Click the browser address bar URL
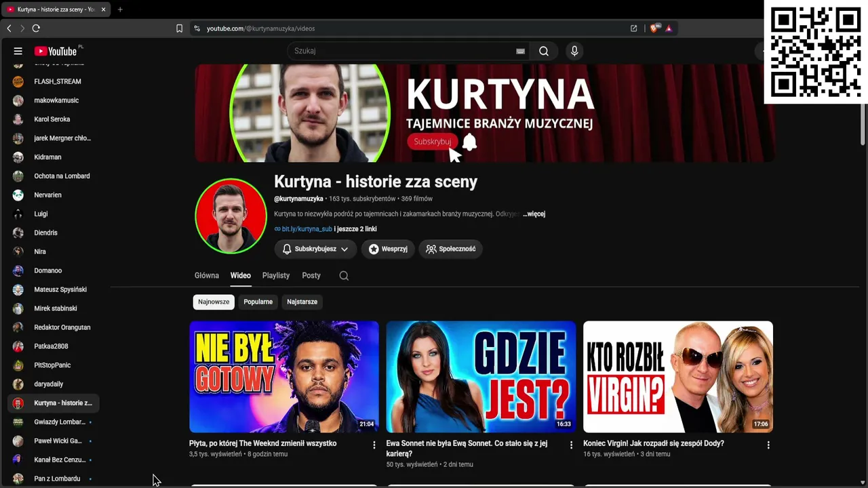The image size is (868, 488). tap(261, 28)
